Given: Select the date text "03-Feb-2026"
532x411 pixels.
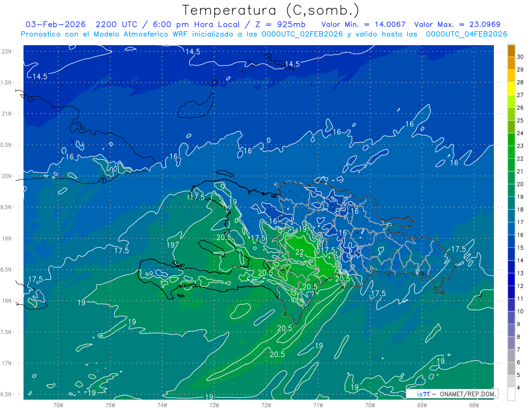Looking at the screenshot, I should coord(56,24).
